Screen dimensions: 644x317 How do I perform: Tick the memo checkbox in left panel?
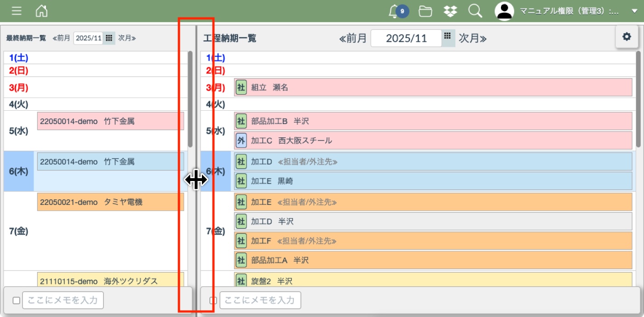pyautogui.click(x=16, y=300)
